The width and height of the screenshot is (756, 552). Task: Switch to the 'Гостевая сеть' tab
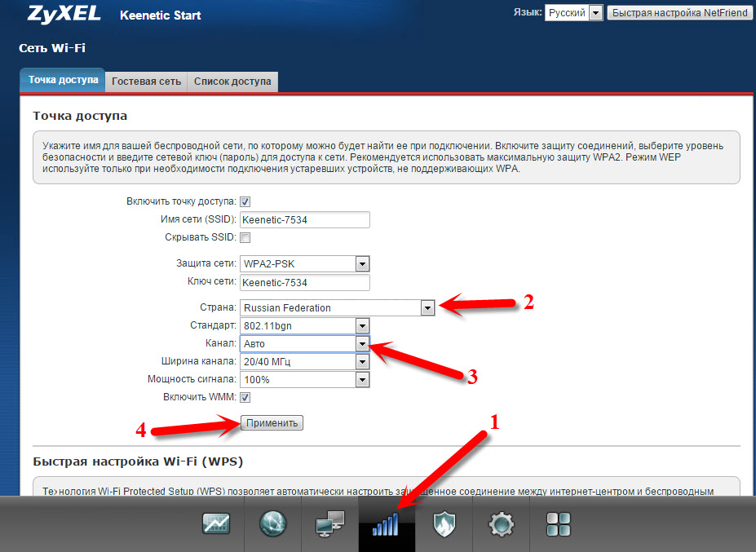[x=146, y=82]
